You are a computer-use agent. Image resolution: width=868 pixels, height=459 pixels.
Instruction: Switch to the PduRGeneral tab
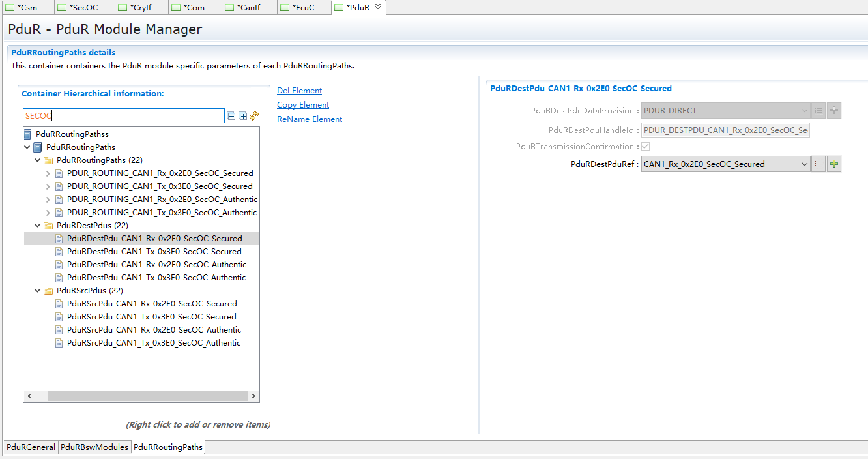click(x=31, y=447)
